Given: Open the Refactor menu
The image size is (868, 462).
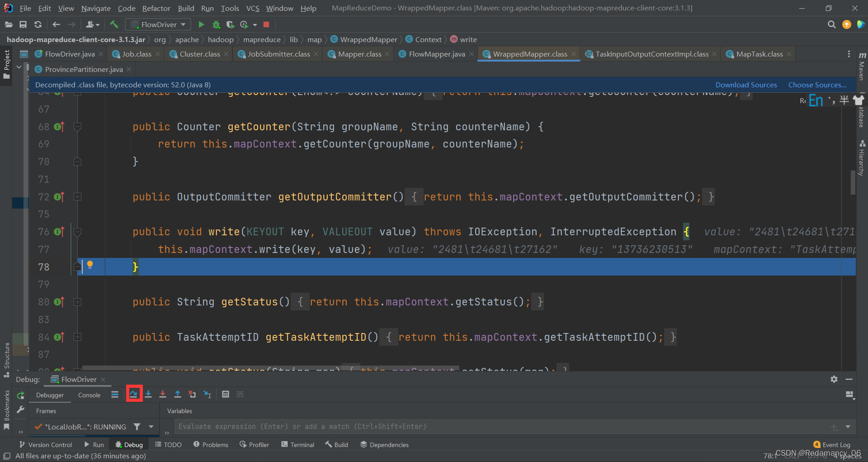Looking at the screenshot, I should tap(156, 8).
